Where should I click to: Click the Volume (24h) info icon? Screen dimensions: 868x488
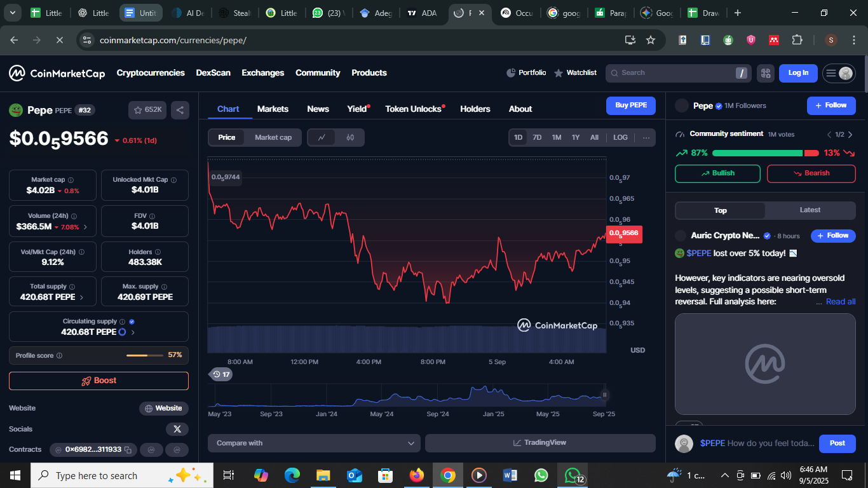(x=74, y=216)
